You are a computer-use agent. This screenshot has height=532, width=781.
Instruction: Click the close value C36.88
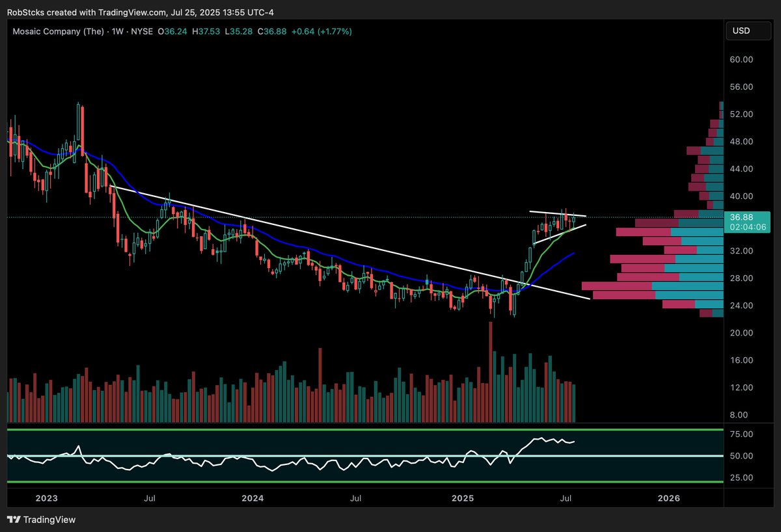(x=272, y=31)
